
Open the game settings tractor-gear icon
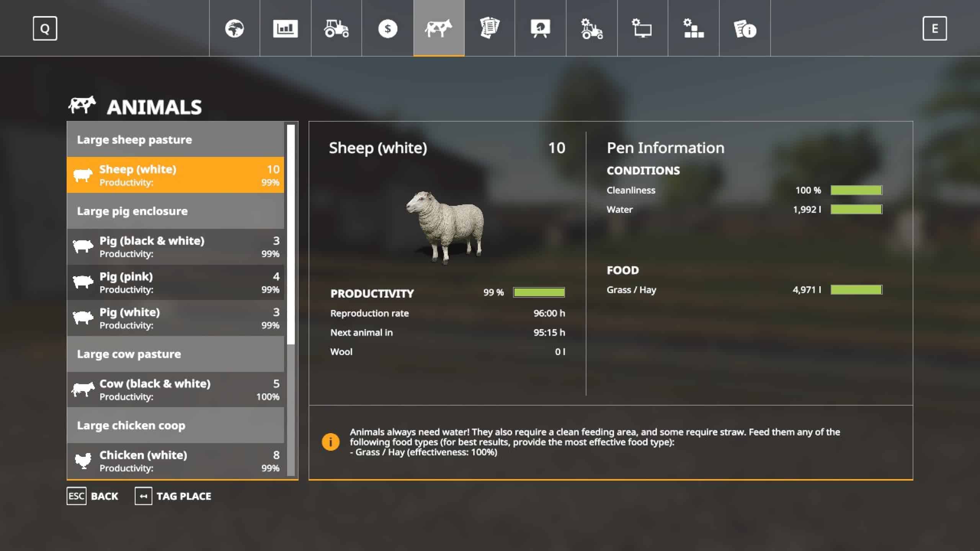[591, 29]
